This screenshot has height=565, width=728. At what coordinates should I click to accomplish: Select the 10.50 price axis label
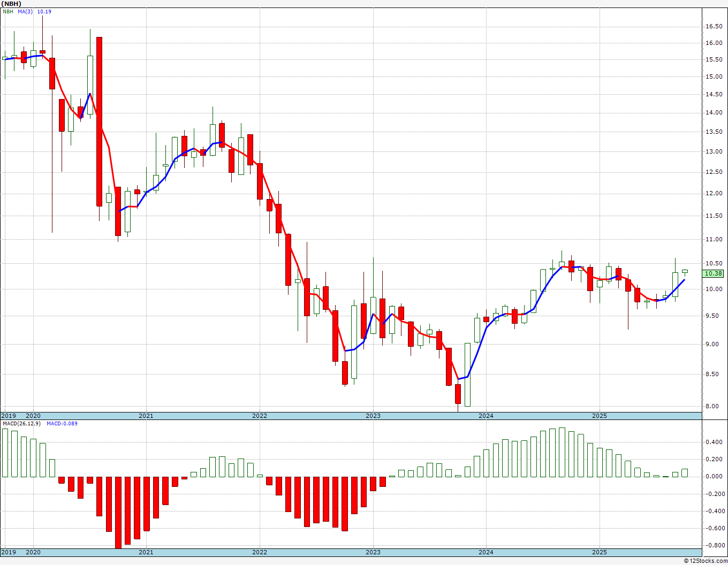click(x=713, y=263)
